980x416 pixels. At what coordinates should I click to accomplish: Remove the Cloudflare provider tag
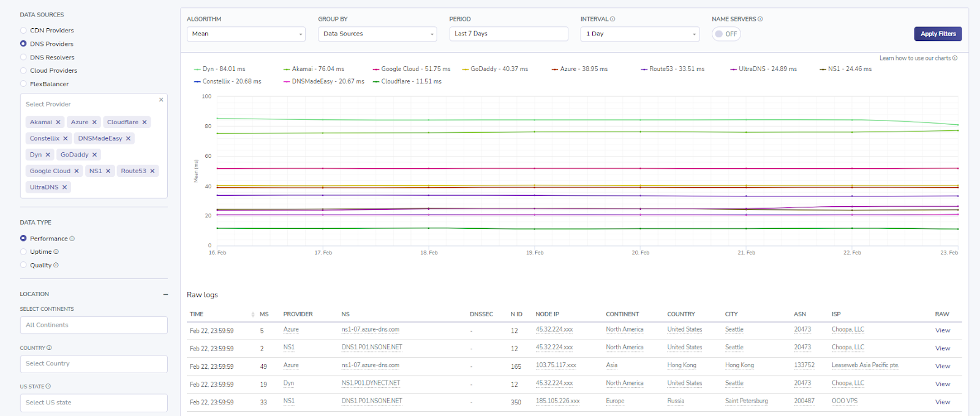[x=145, y=122]
